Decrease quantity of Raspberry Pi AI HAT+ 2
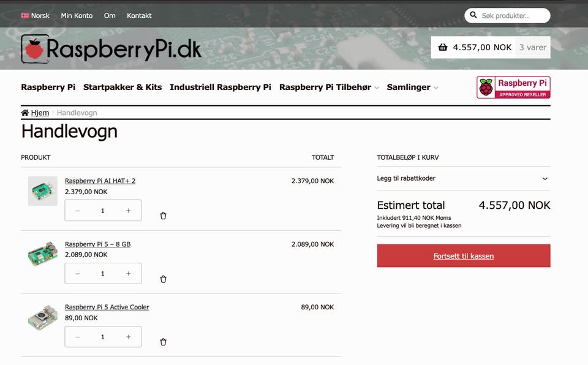The width and height of the screenshot is (588, 365). (x=78, y=211)
